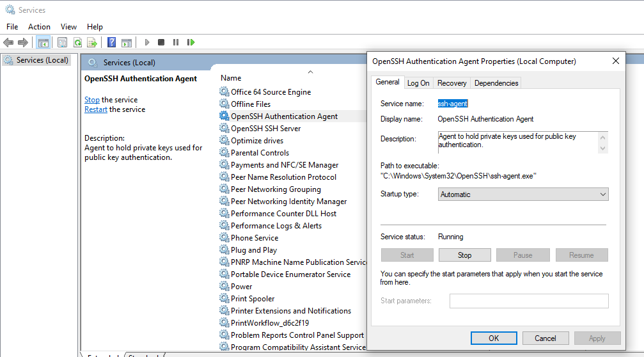The image size is (644, 357).
Task: Switch to the Recovery tab
Action: point(452,83)
